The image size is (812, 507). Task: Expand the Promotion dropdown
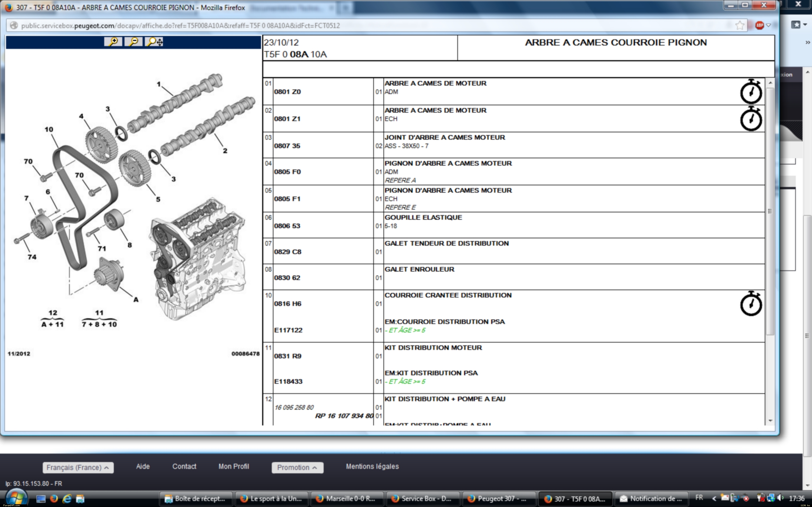pyautogui.click(x=297, y=468)
